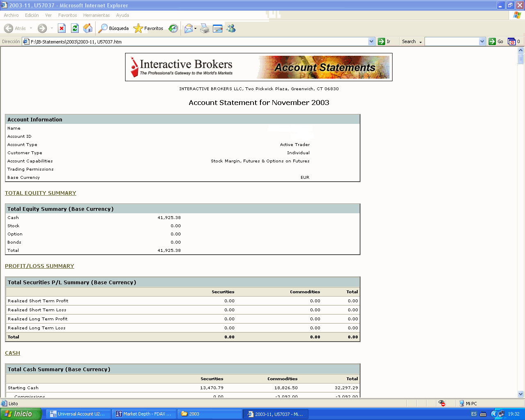The height and width of the screenshot is (420, 525).
Task: Switch to Market Depth FDAX taskbar window
Action: (x=144, y=414)
